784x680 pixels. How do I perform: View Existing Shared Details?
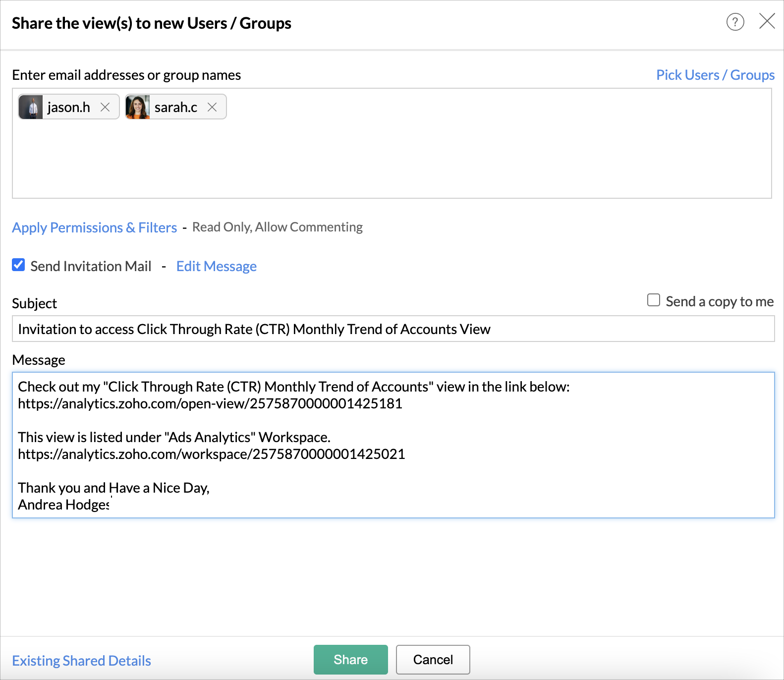81,661
